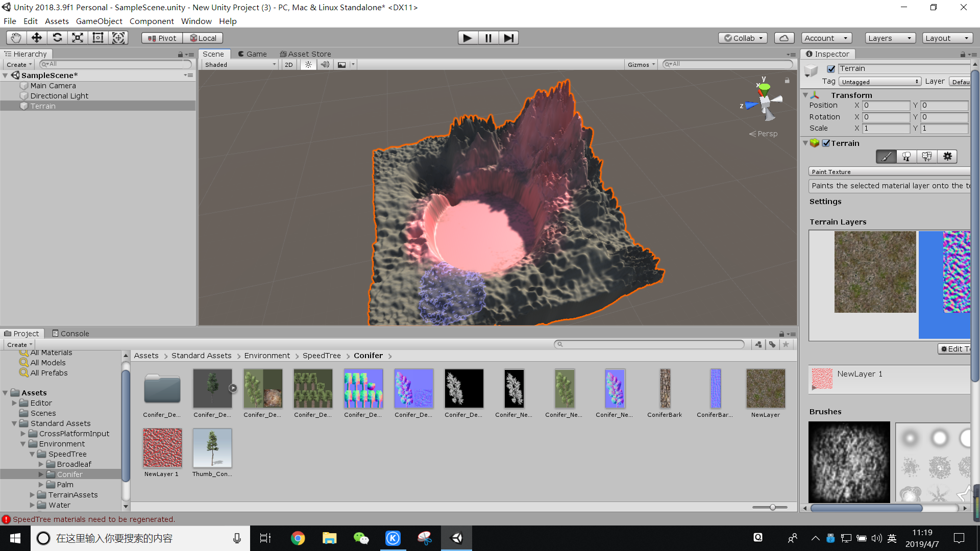Image resolution: width=980 pixels, height=551 pixels.
Task: Click the Project Create button
Action: click(x=19, y=345)
